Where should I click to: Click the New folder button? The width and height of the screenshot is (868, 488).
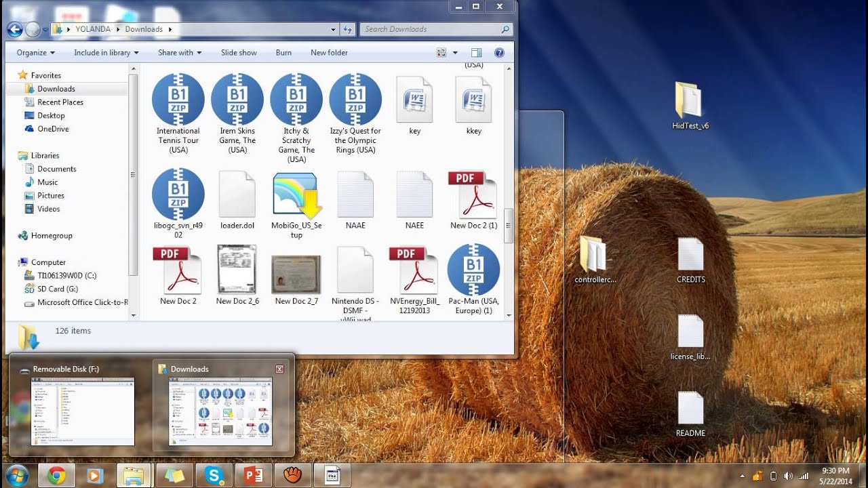coord(329,52)
